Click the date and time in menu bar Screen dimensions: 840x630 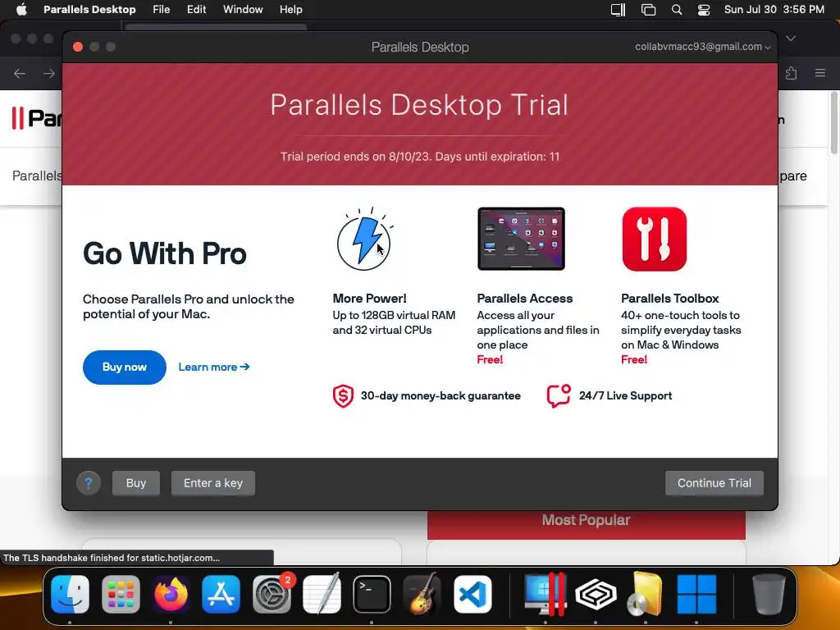click(x=774, y=10)
